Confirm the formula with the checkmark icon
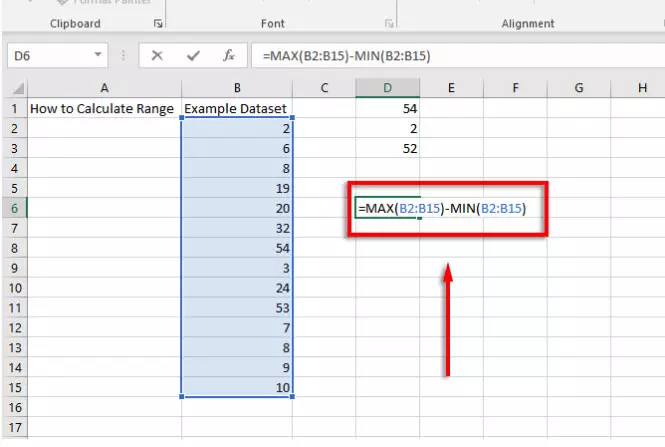This screenshot has width=665, height=447. [x=193, y=56]
